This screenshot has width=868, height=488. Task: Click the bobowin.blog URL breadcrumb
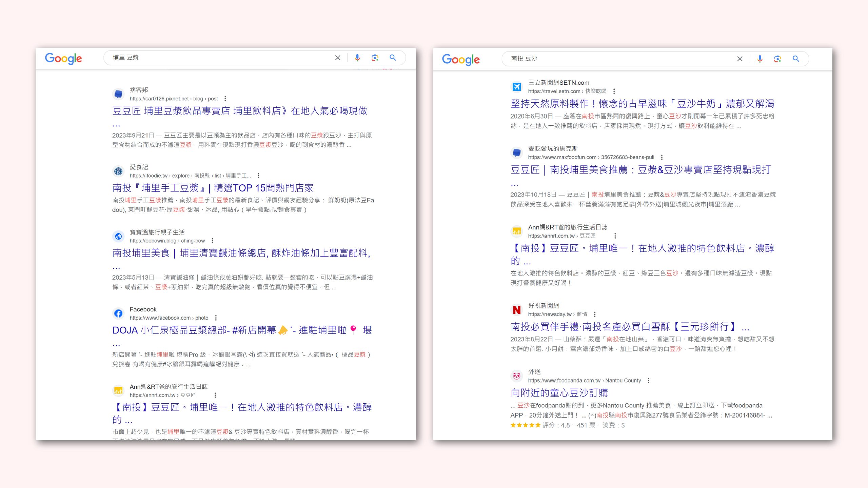(167, 241)
